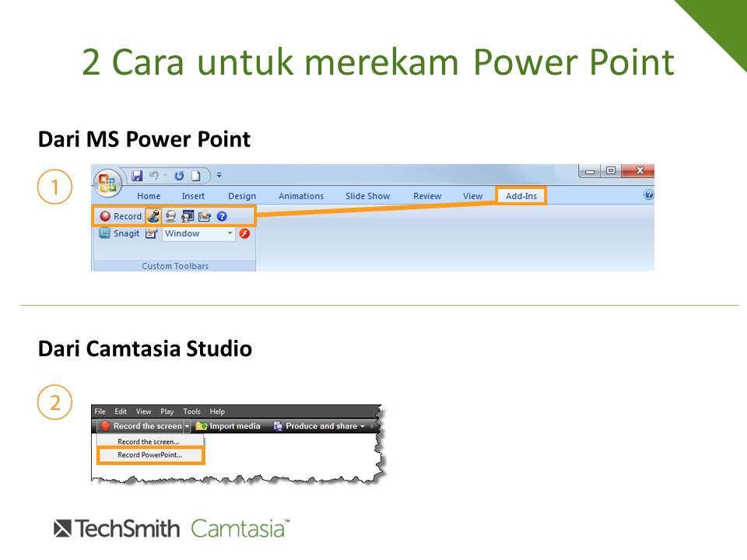Click Produce and share button
This screenshot has height=560, width=747.
(319, 426)
